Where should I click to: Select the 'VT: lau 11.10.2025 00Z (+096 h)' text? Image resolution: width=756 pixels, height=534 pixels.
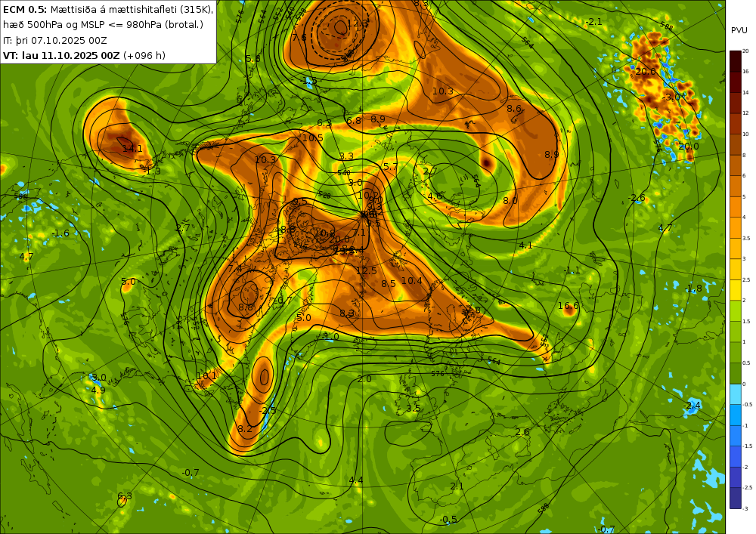coord(85,55)
